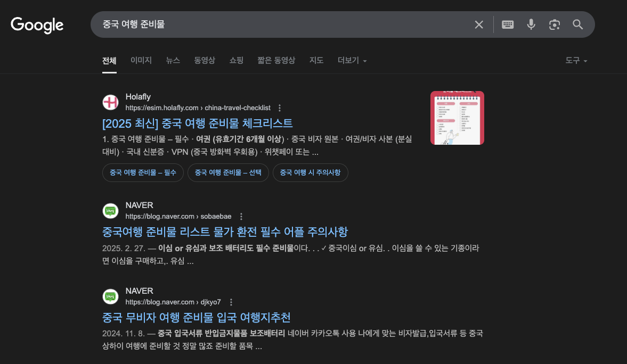This screenshot has width=627, height=364.
Task: Click the 중국 여행 시 주의사항 chip
Action: tap(310, 172)
